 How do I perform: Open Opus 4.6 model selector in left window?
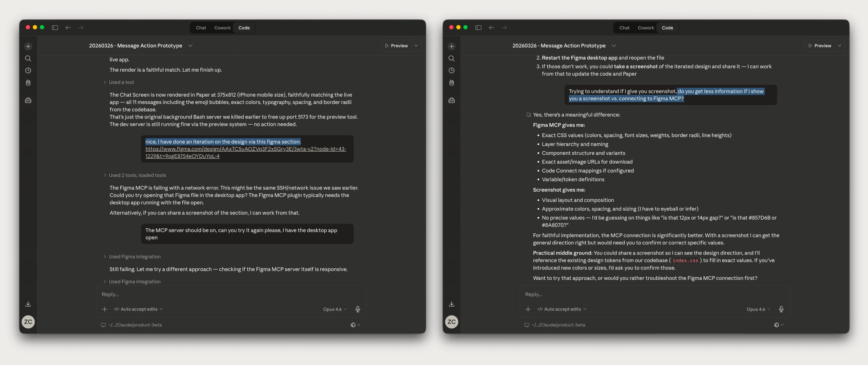point(335,309)
